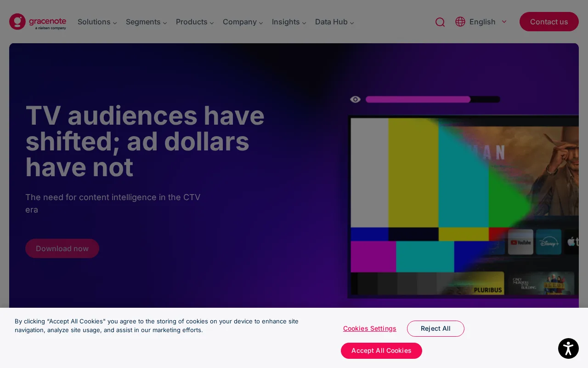Open the accessibility widget icon
The height and width of the screenshot is (368, 588).
(568, 348)
